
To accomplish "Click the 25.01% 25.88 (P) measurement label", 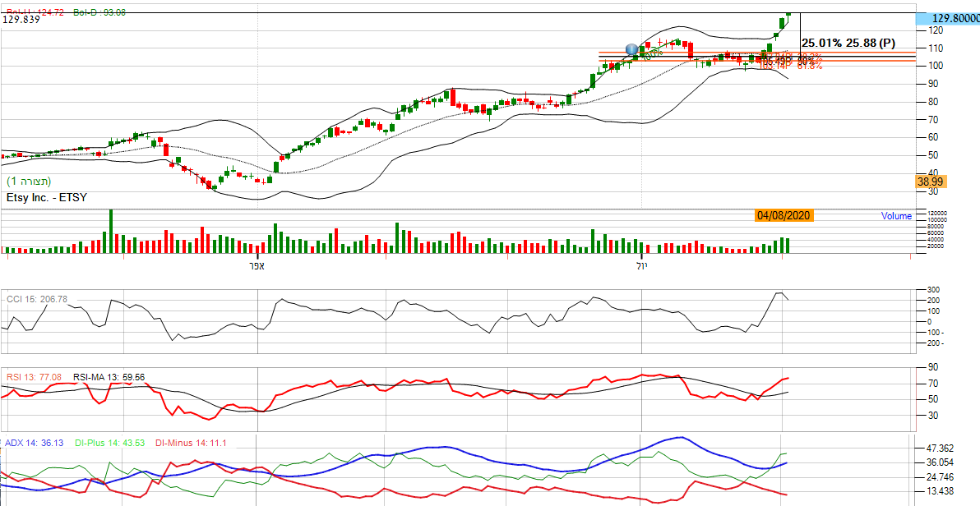I will 848,42.
